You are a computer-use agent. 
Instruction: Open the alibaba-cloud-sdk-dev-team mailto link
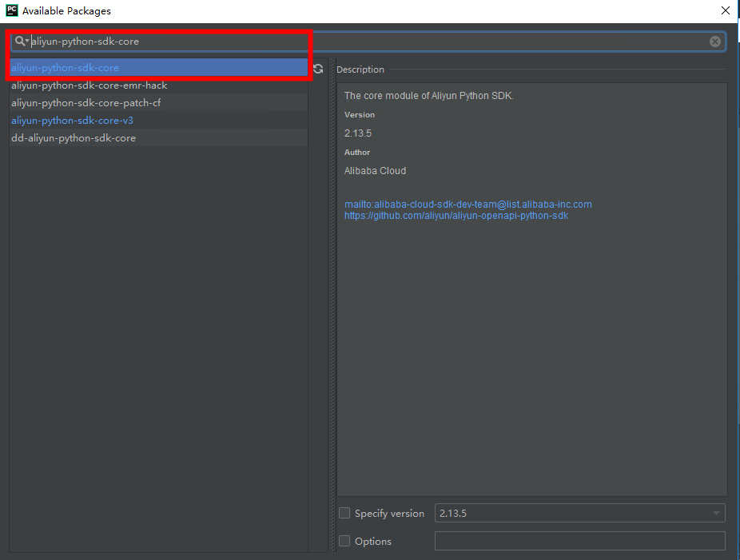click(x=467, y=205)
